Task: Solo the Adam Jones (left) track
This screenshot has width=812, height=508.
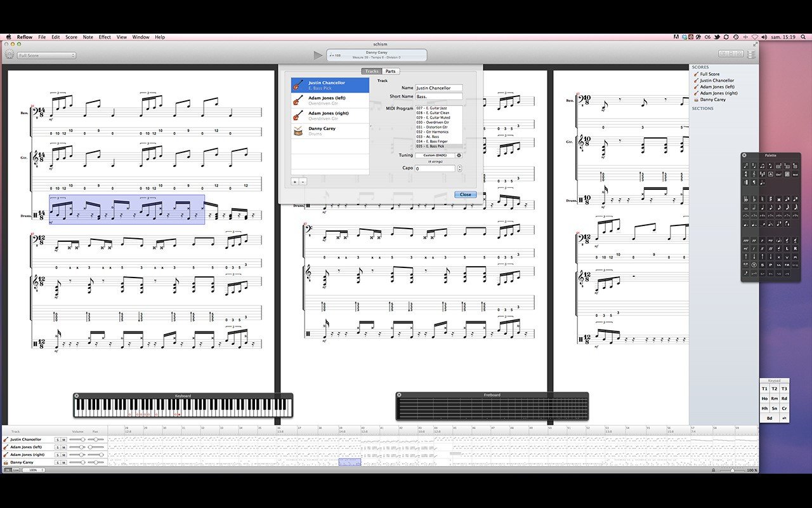Action: [x=58, y=447]
